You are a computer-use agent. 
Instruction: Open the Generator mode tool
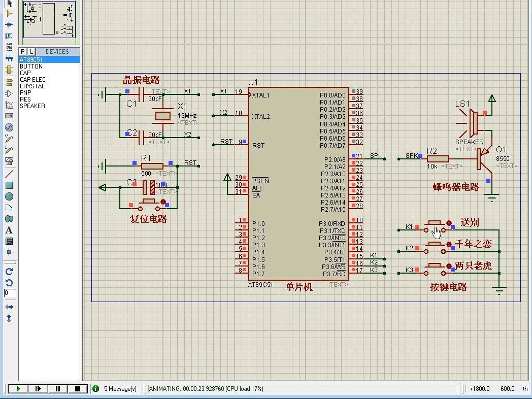9,127
